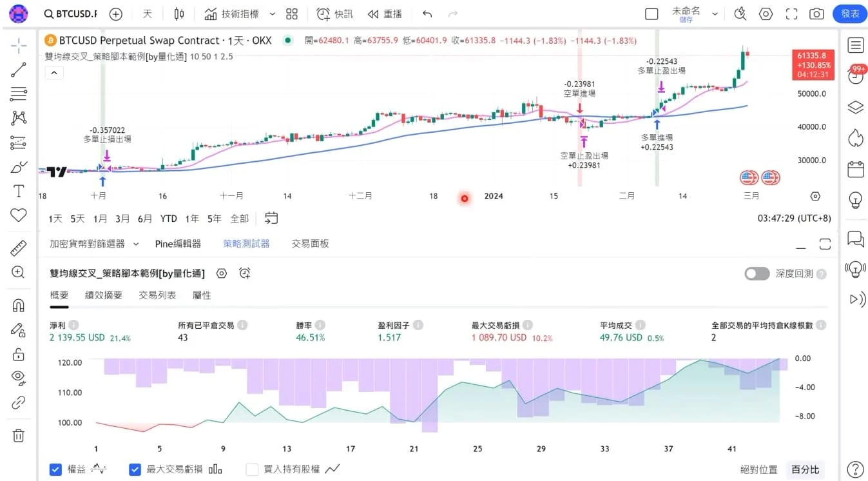The height and width of the screenshot is (481, 868).
Task: Collapse the strategy legend chevron
Action: (54, 73)
